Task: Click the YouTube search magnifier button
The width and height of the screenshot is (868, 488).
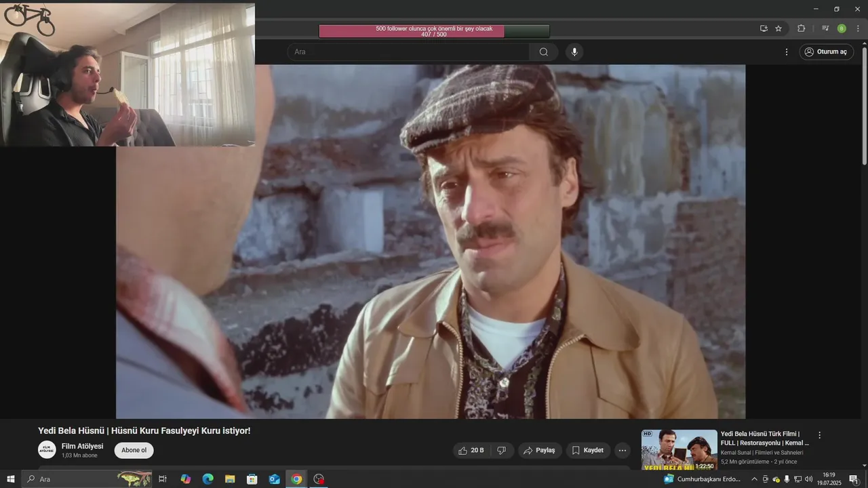Action: 544,52
